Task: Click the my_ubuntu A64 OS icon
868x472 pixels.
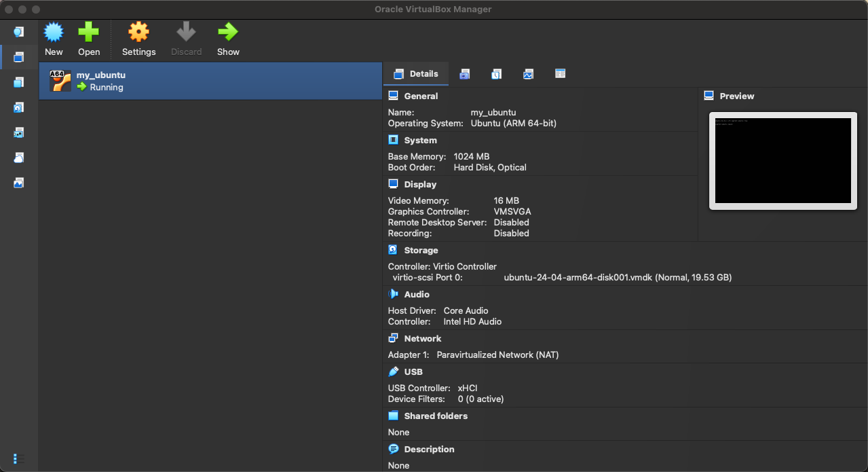Action: 60,81
